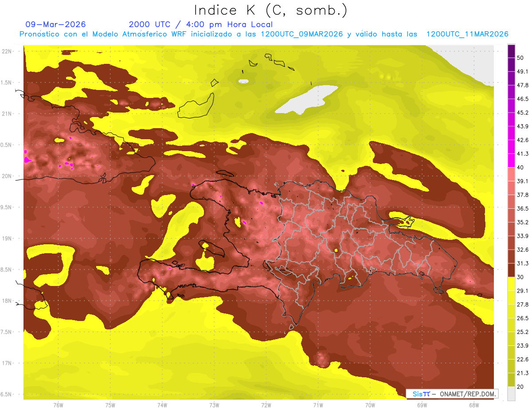Click the colorbar value '47.8'
This screenshot has width=532, height=411.
523,85
